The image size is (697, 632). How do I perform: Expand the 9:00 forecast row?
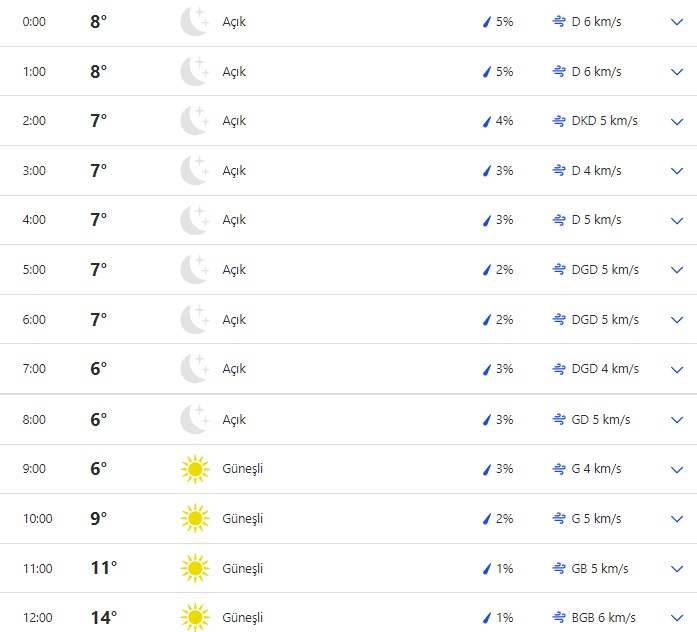(677, 469)
